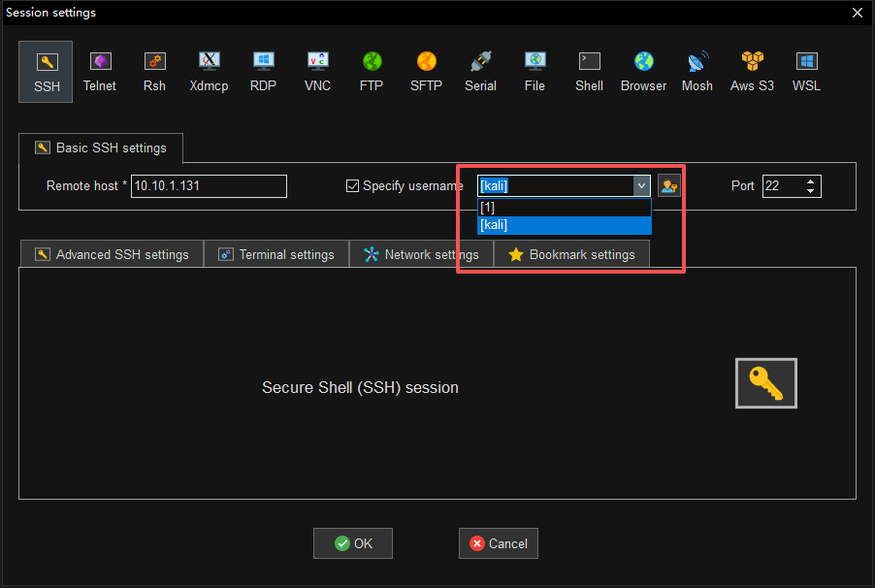
Task: Click the Remote host input field
Action: (209, 186)
